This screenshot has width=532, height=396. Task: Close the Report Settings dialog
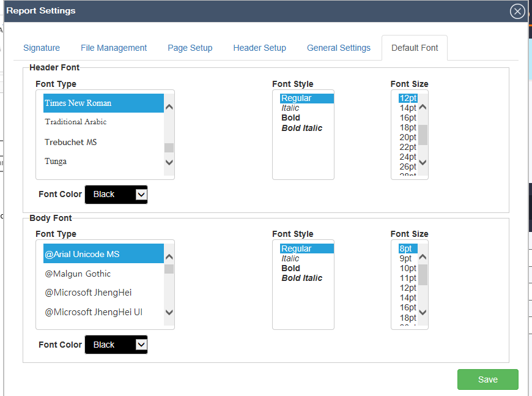tap(517, 11)
